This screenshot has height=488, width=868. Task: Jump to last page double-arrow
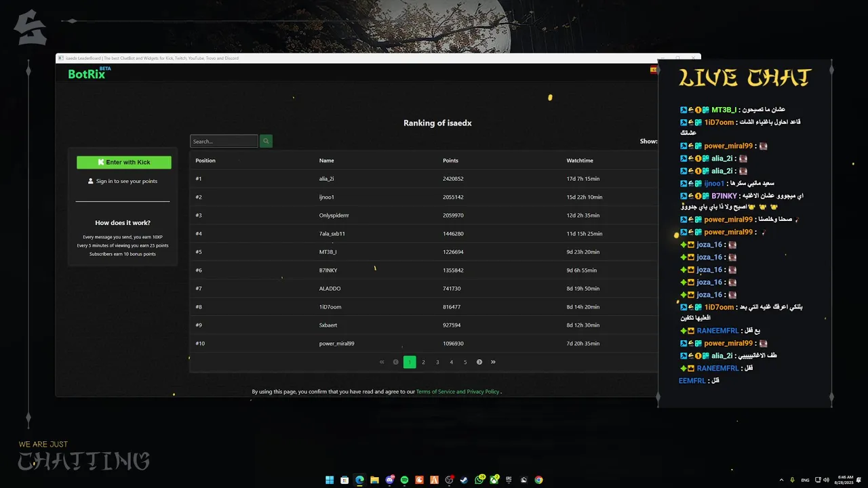tap(493, 362)
